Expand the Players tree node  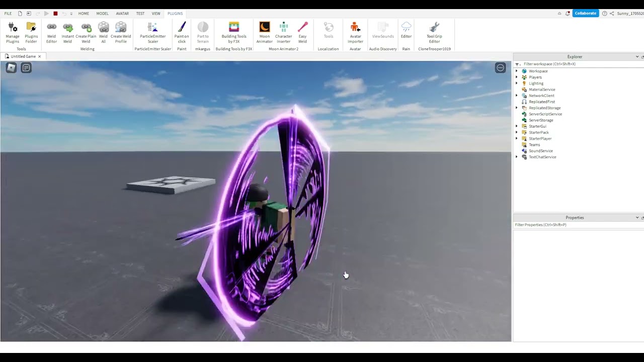click(516, 77)
